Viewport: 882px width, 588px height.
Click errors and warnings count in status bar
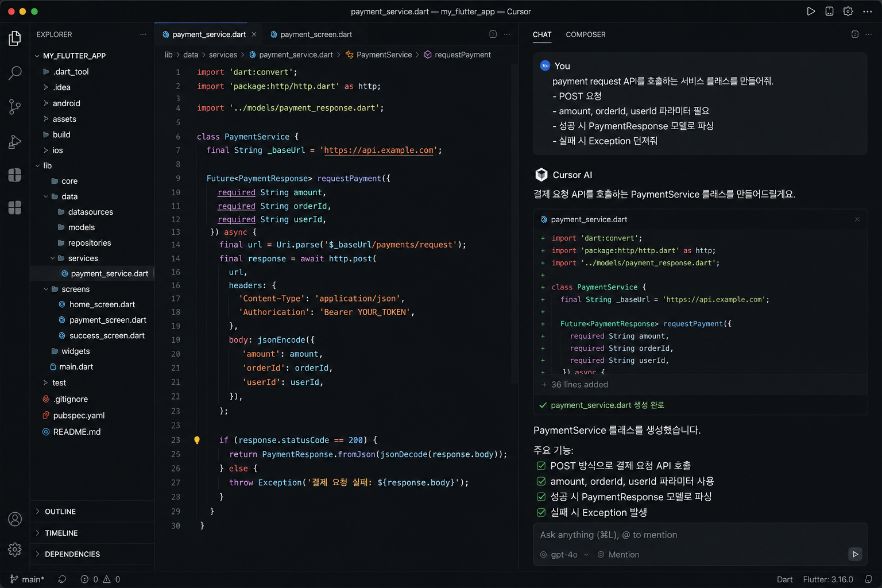[x=100, y=579]
